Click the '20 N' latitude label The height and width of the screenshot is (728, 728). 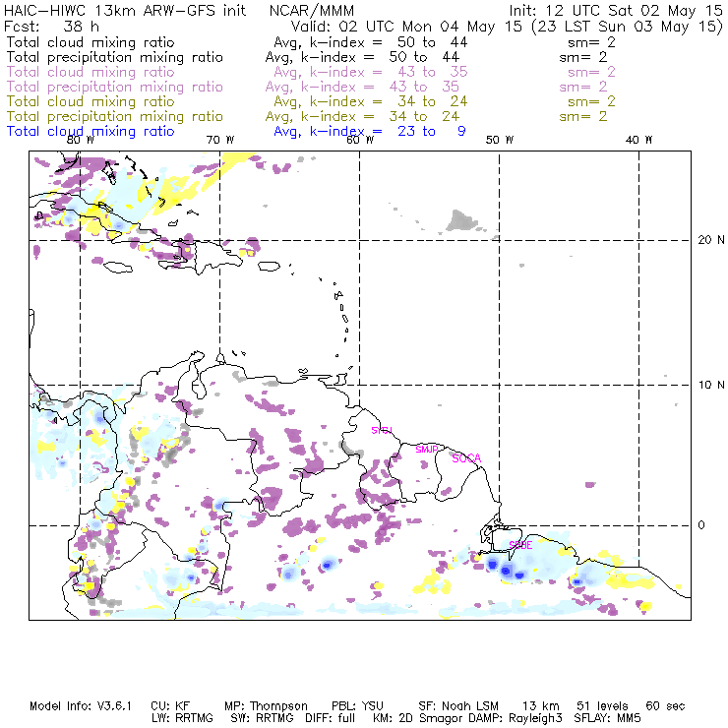coord(711,240)
